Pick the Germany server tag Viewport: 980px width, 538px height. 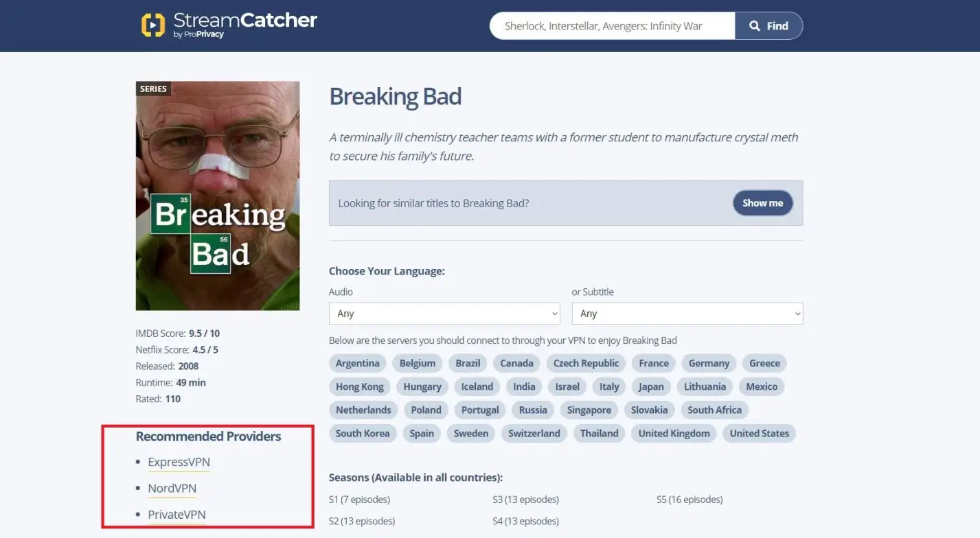pos(709,363)
